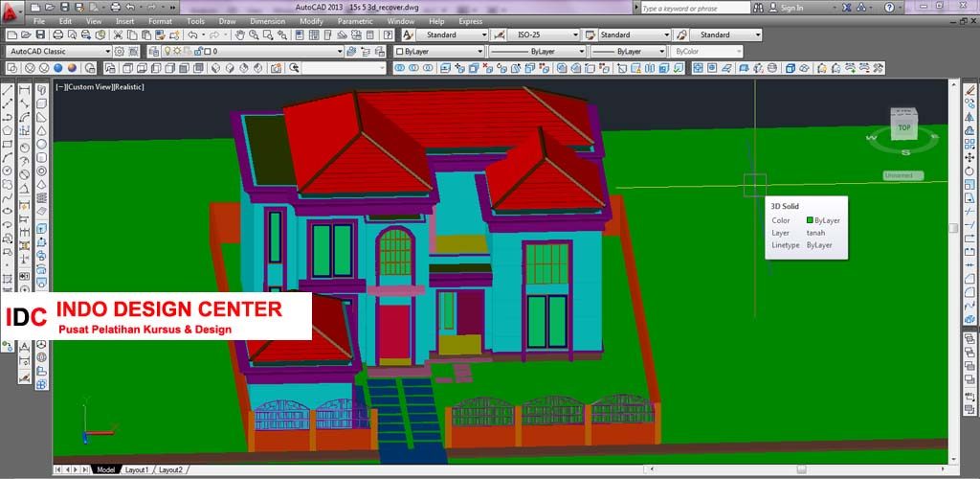
Task: Open the Dimension menu
Action: 268,21
